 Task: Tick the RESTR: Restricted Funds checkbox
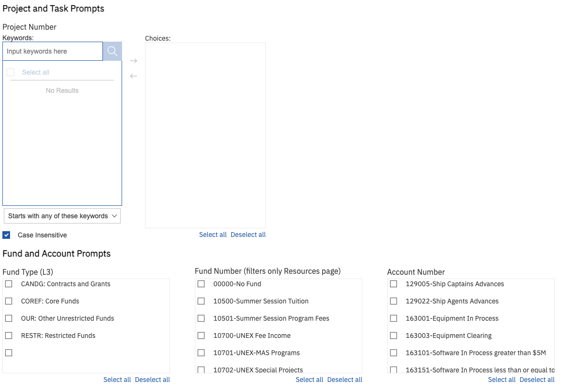click(x=9, y=336)
